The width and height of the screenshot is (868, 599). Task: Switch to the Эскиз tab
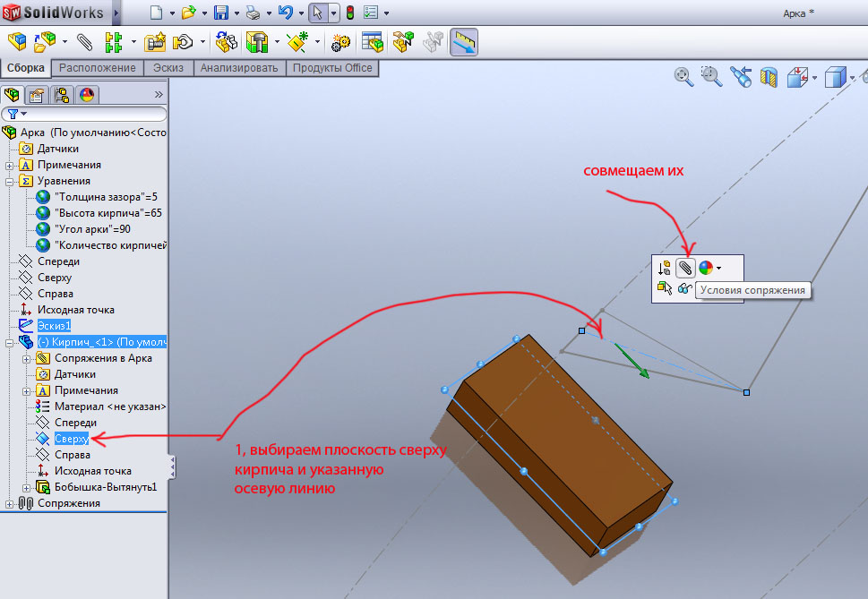coord(168,68)
